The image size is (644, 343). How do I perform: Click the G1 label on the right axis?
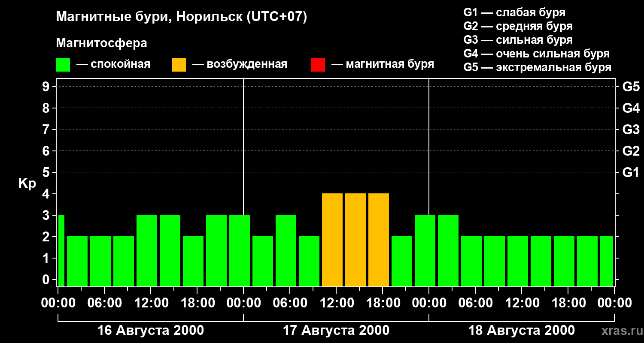tap(631, 172)
